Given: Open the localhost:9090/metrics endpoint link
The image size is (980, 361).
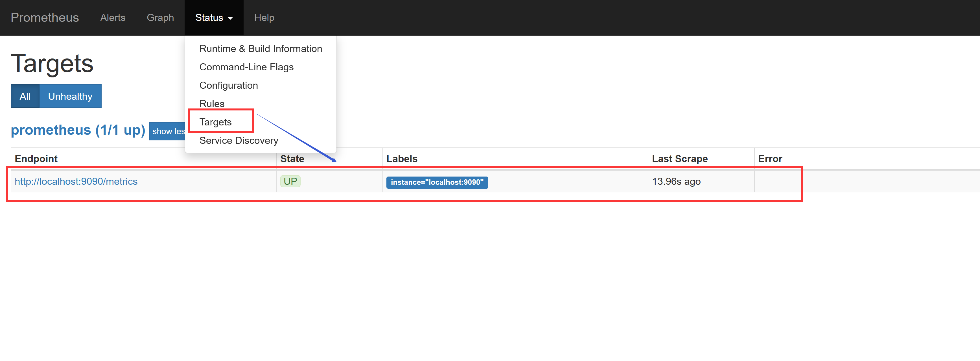Looking at the screenshot, I should (x=76, y=181).
